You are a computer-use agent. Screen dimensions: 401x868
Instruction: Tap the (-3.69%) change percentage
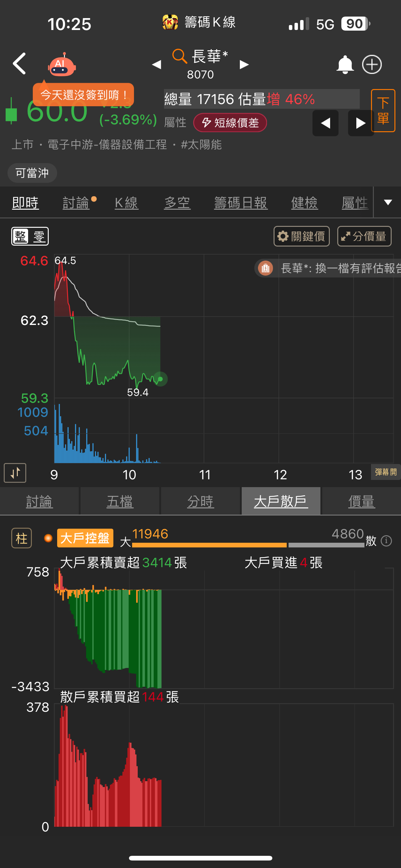coord(128,120)
